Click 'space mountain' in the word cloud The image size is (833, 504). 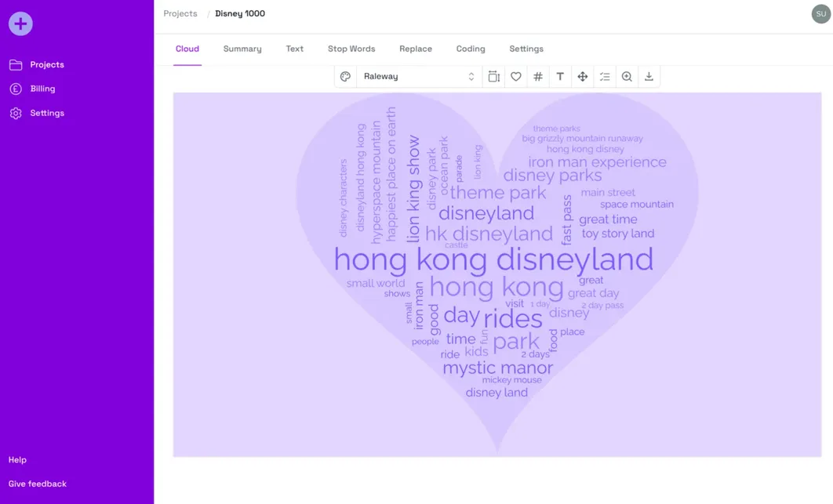(x=637, y=205)
